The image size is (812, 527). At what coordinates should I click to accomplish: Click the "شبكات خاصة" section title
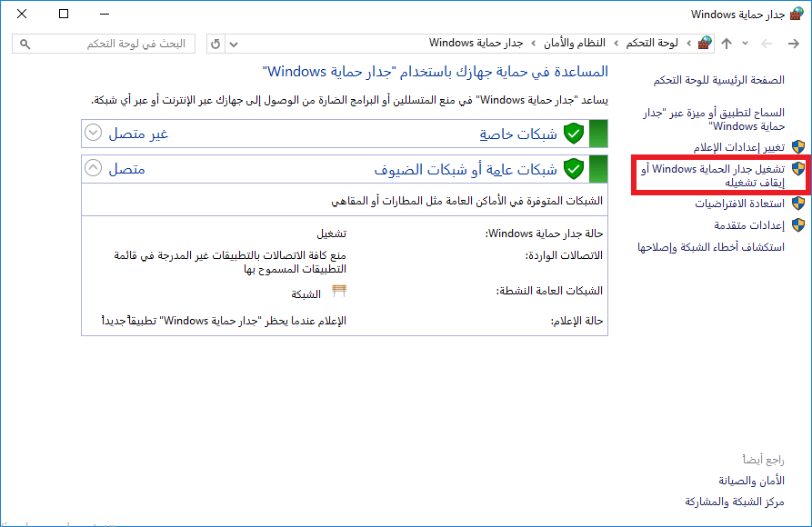point(518,134)
